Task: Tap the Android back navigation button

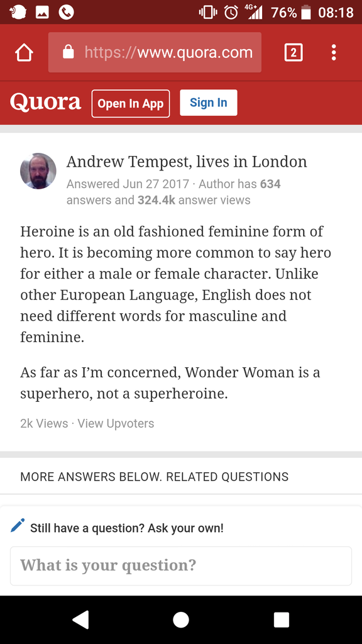Action: point(81,619)
